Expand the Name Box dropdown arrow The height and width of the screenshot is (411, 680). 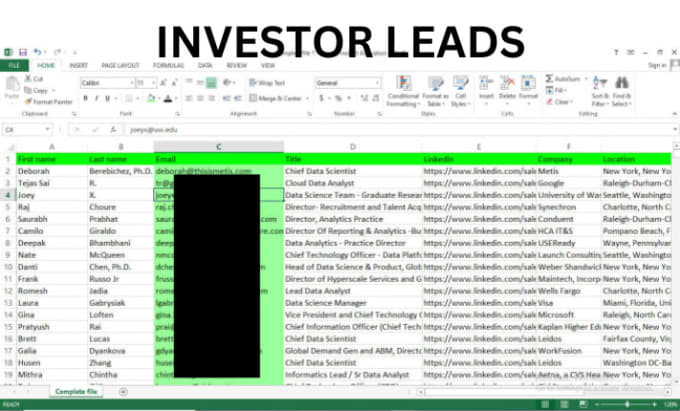(x=47, y=129)
